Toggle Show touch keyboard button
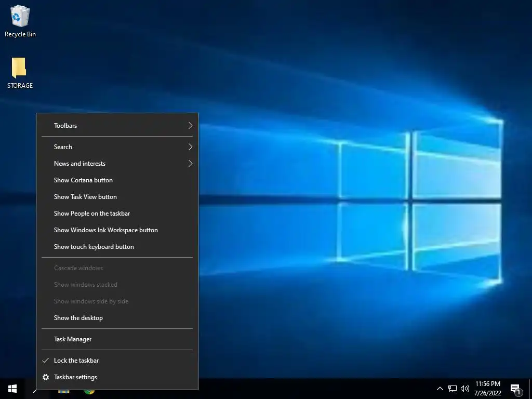 (x=117, y=247)
